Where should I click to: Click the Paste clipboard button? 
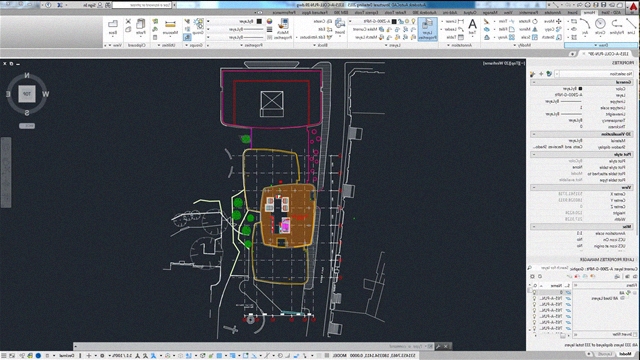point(141,27)
